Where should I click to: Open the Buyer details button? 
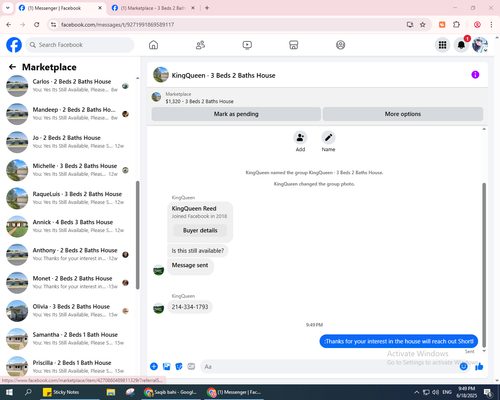(200, 230)
